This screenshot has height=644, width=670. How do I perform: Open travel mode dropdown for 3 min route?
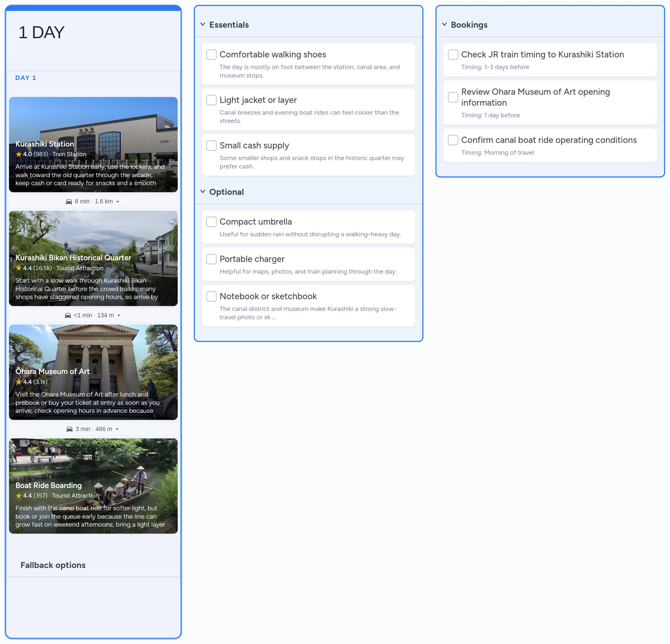pos(117,429)
